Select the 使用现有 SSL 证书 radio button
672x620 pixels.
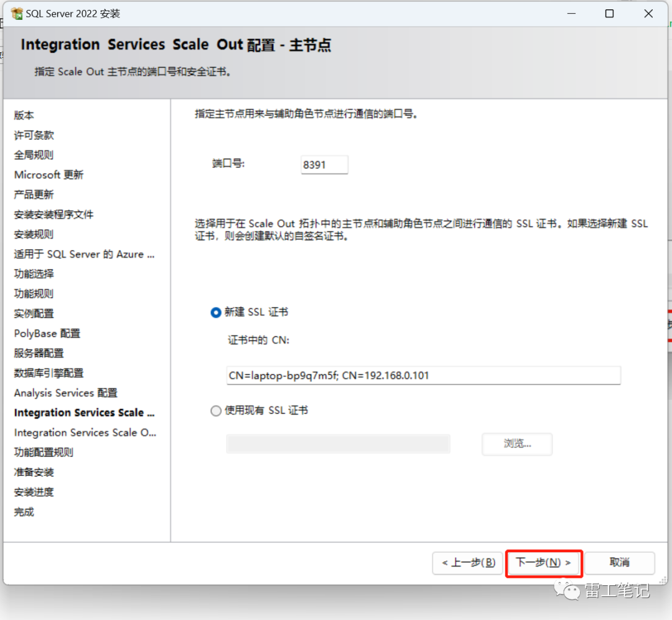point(216,411)
